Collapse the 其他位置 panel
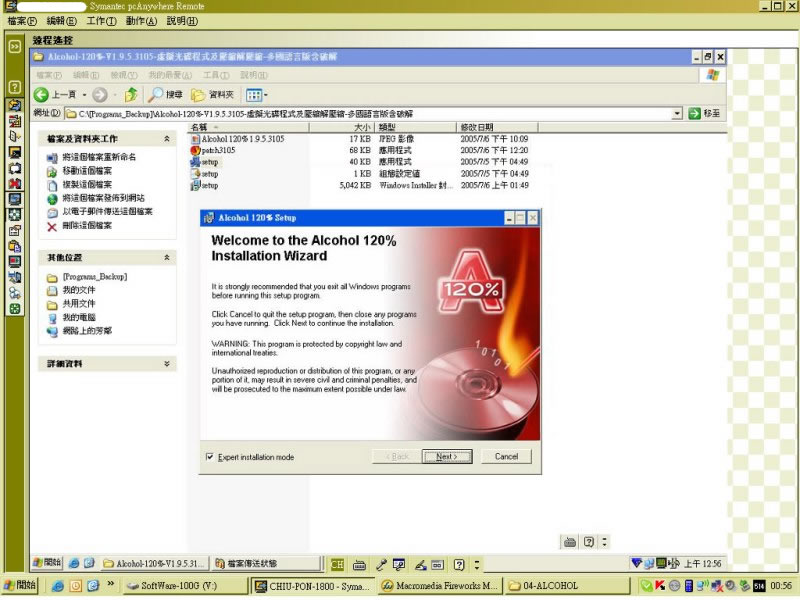Screen dimensions: 800x600 point(167,258)
